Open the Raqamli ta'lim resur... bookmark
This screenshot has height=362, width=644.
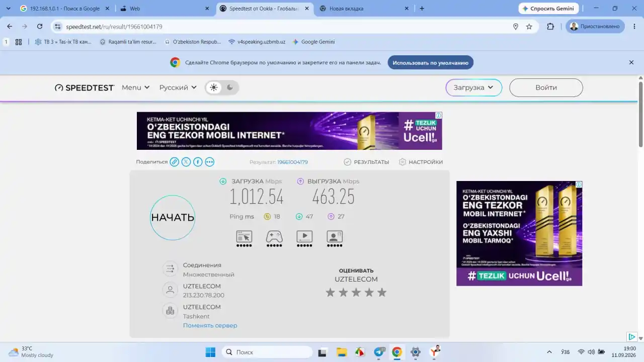(128, 42)
